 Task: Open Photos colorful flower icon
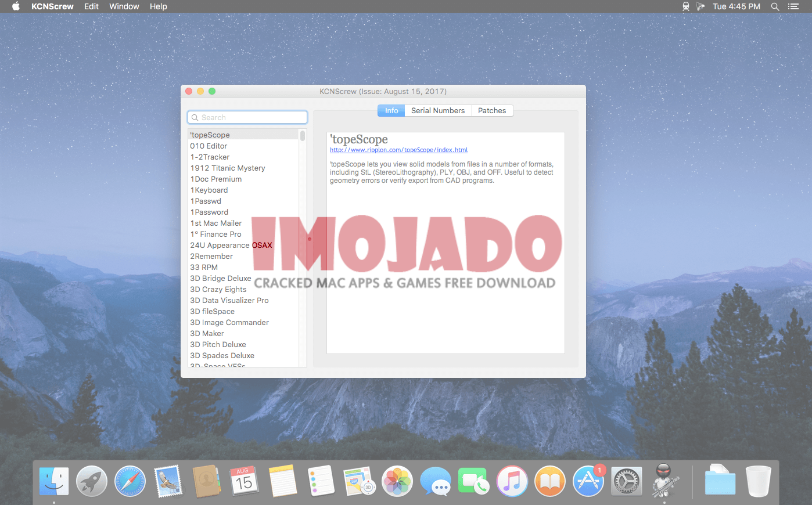pyautogui.click(x=397, y=481)
